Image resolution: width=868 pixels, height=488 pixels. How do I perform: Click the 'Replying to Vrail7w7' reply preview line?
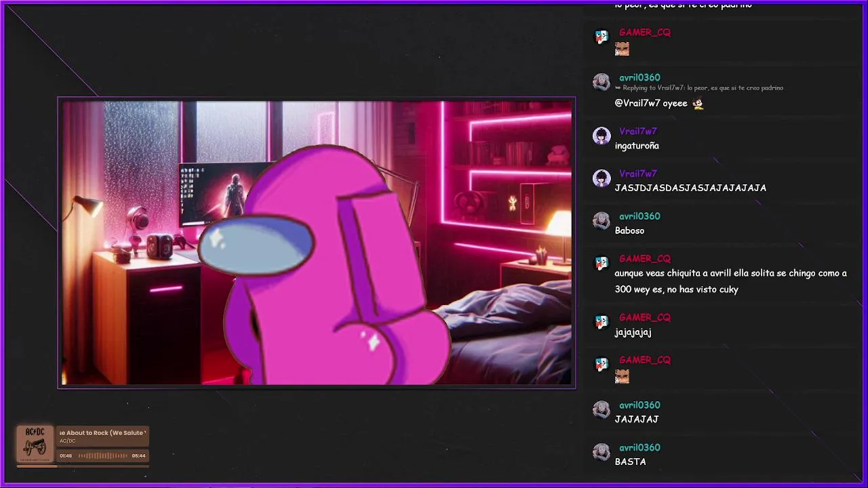[699, 88]
